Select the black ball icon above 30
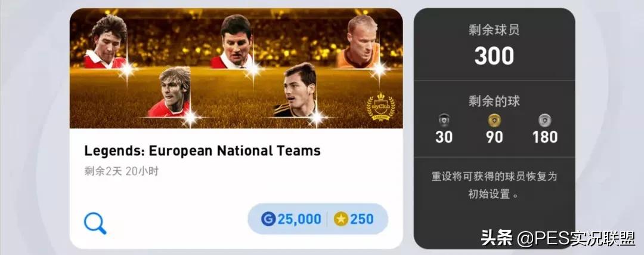Screen dimensions: 644x255 click(x=444, y=120)
